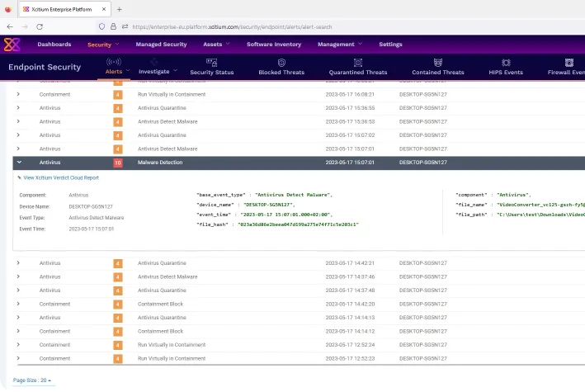Click the file_path JSON value
This screenshot has width=585, height=392.
[540, 215]
